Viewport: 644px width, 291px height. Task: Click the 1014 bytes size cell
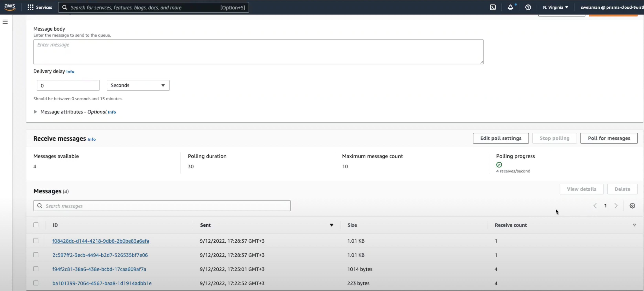[x=360, y=269]
